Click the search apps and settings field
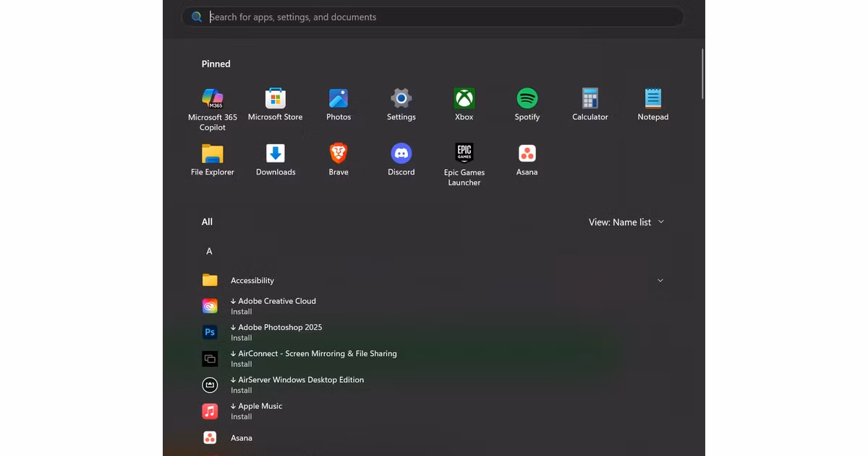 (434, 17)
